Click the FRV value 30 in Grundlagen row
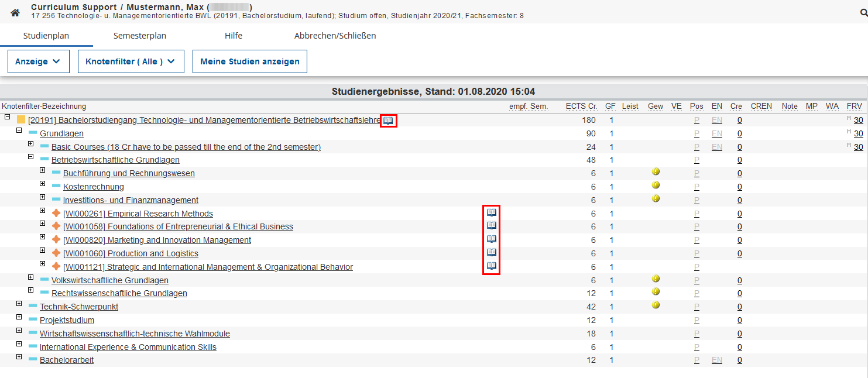The image size is (868, 378). click(x=858, y=133)
